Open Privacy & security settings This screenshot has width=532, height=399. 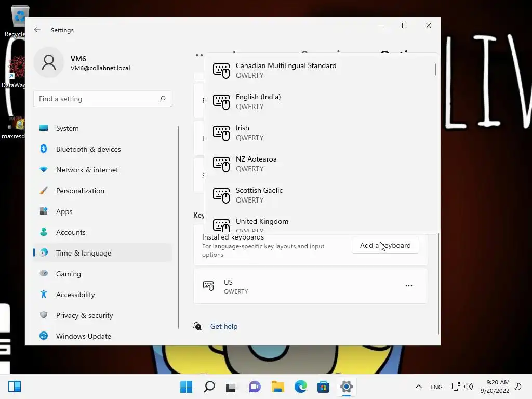pyautogui.click(x=103, y=315)
